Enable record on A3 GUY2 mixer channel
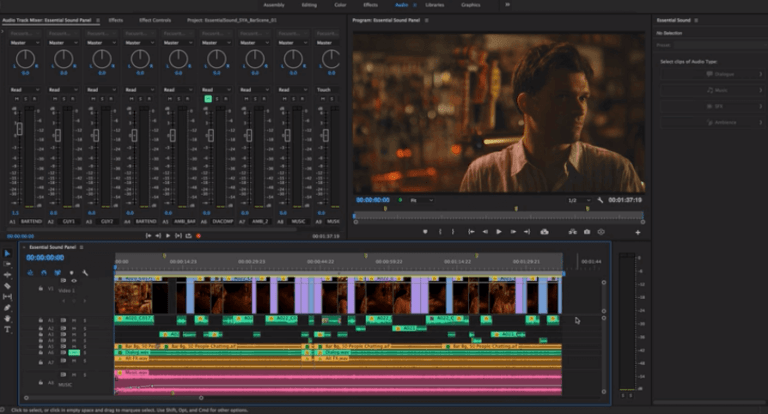 coord(111,99)
